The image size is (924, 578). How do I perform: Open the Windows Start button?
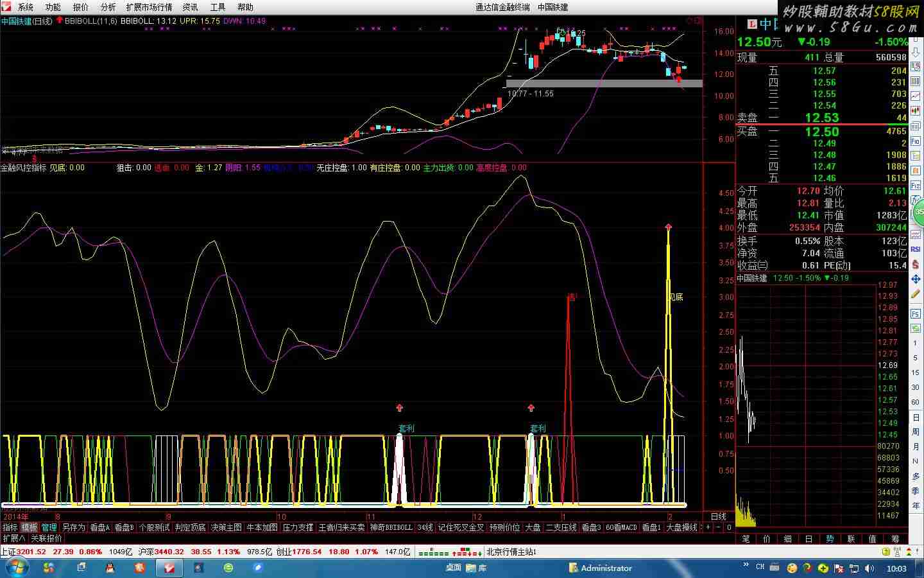[x=16, y=568]
